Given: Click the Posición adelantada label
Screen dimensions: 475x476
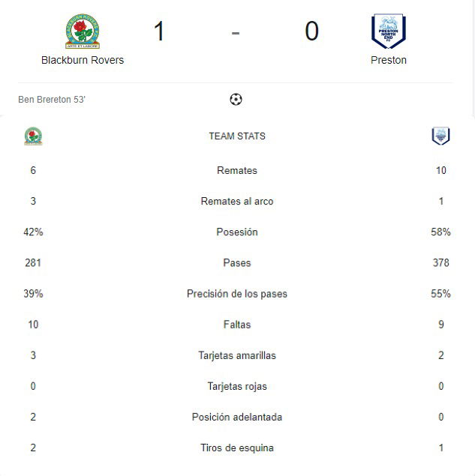Looking at the screenshot, I should (x=237, y=417).
